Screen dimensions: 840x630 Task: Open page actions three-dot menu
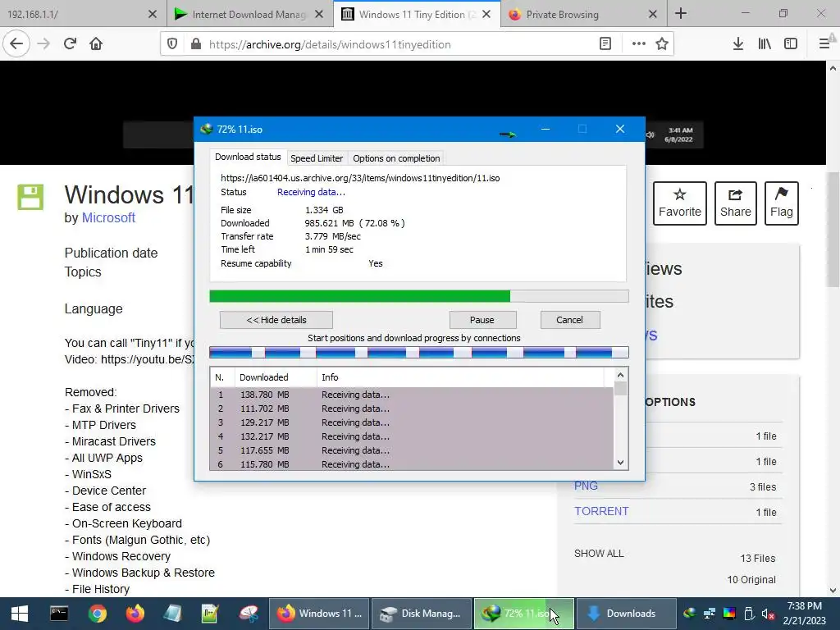[638, 44]
